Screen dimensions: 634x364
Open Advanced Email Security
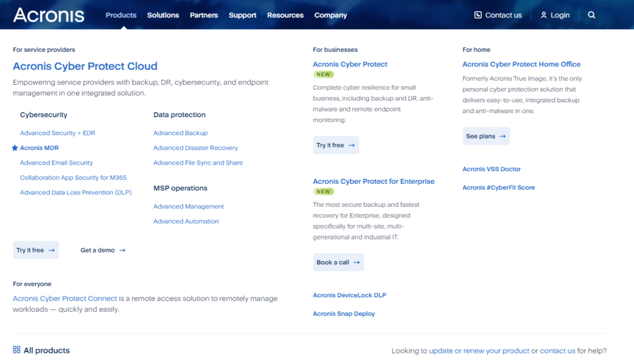pos(56,163)
